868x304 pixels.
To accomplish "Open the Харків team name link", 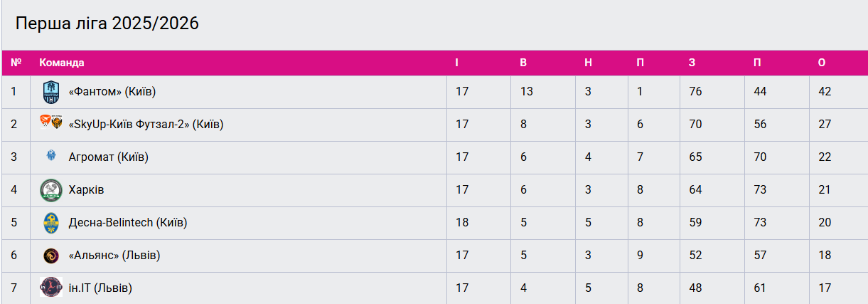I will click(86, 189).
